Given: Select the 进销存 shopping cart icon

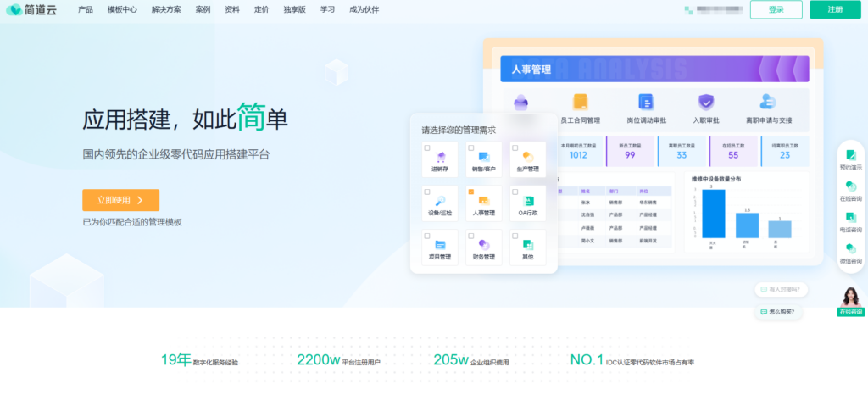Looking at the screenshot, I should coord(441,157).
